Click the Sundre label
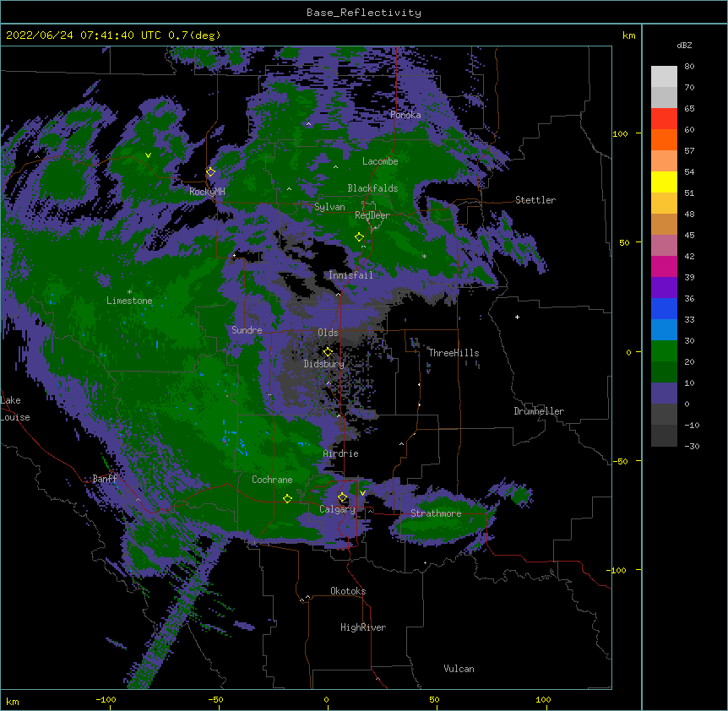 coord(247,330)
